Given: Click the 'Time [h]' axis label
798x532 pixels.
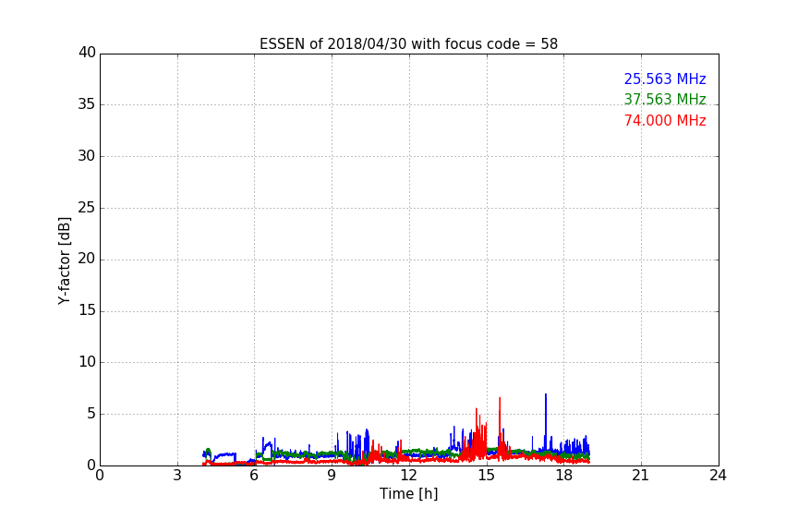Looking at the screenshot, I should click(408, 493).
